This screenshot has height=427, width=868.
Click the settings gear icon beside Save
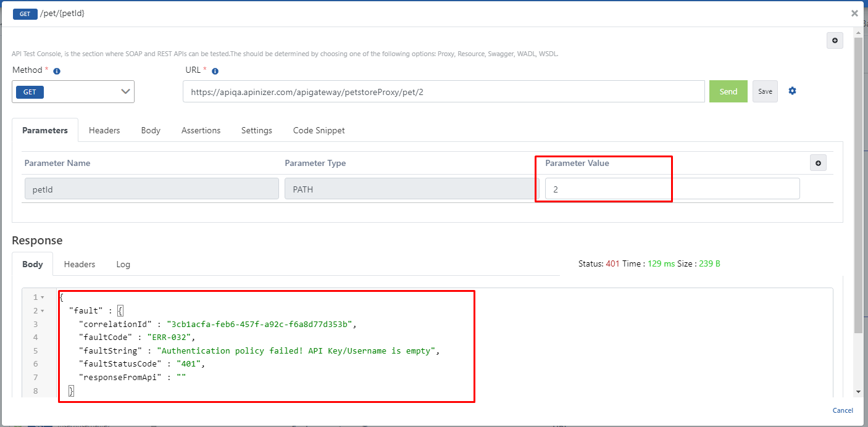click(x=792, y=91)
